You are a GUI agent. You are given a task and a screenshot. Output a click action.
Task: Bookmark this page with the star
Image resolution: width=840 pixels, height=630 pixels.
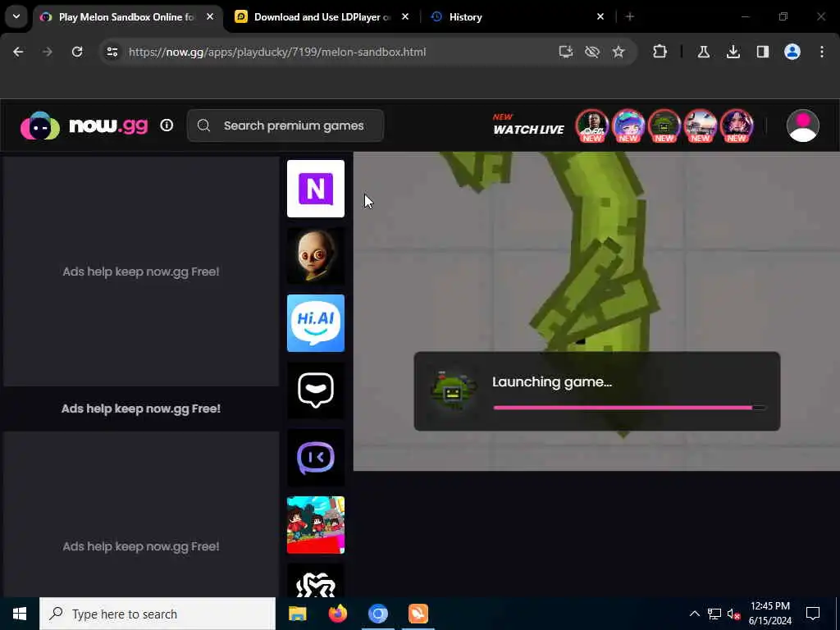619,52
